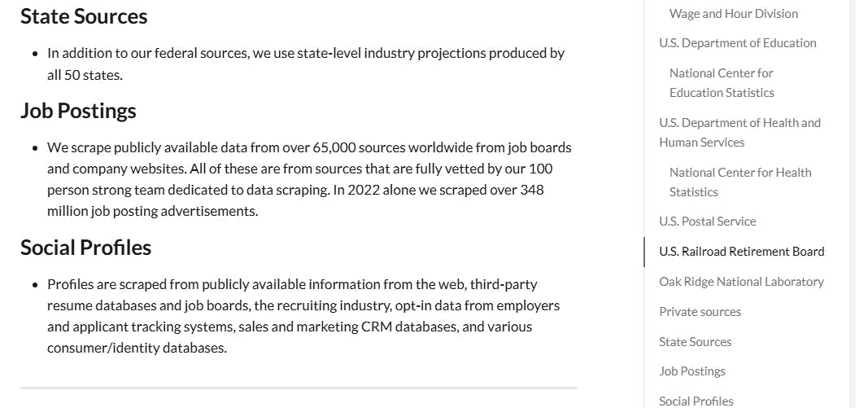Open Social Profiles from sidebar contents
The image size is (868, 408).
pyautogui.click(x=696, y=401)
